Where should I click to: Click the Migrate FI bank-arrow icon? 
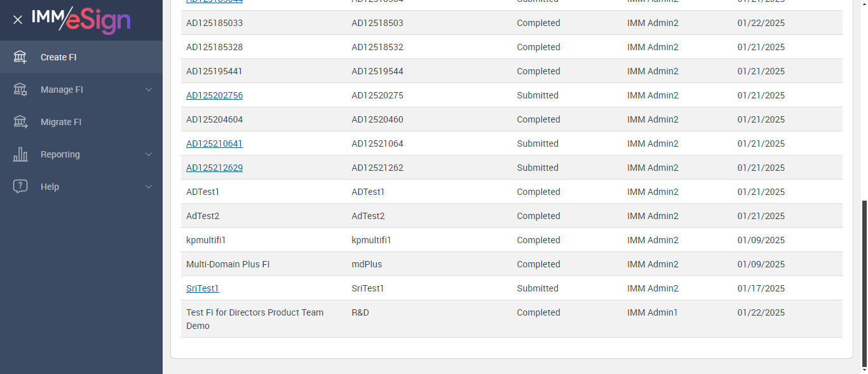[20, 122]
